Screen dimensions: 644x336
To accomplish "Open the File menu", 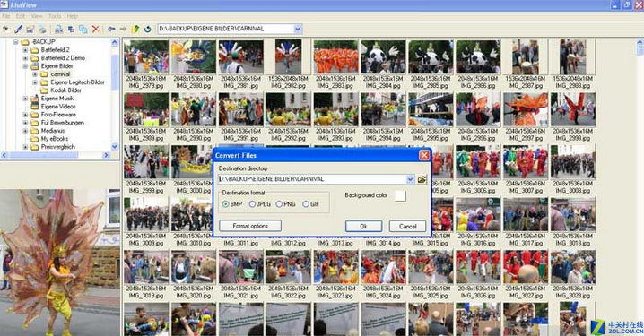I will pos(5,16).
